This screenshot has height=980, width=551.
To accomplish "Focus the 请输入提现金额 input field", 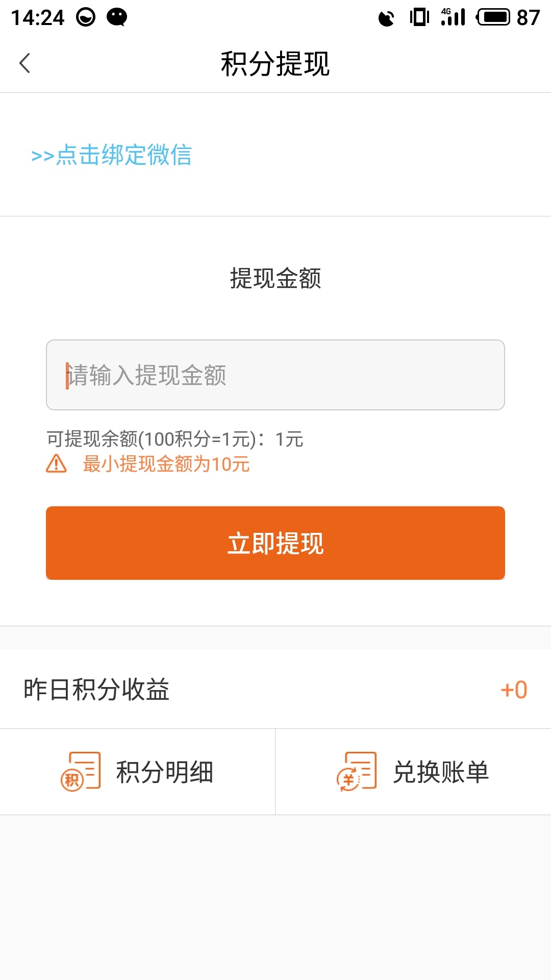I will pos(275,375).
